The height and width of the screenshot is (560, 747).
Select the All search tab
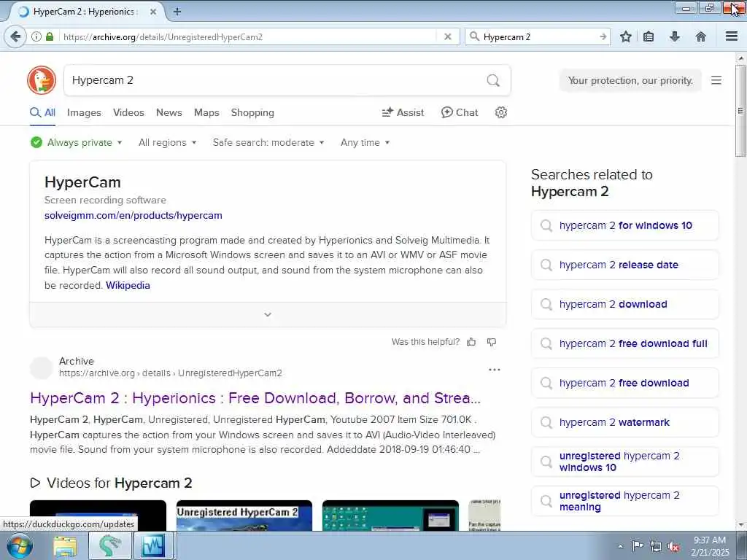pos(43,112)
